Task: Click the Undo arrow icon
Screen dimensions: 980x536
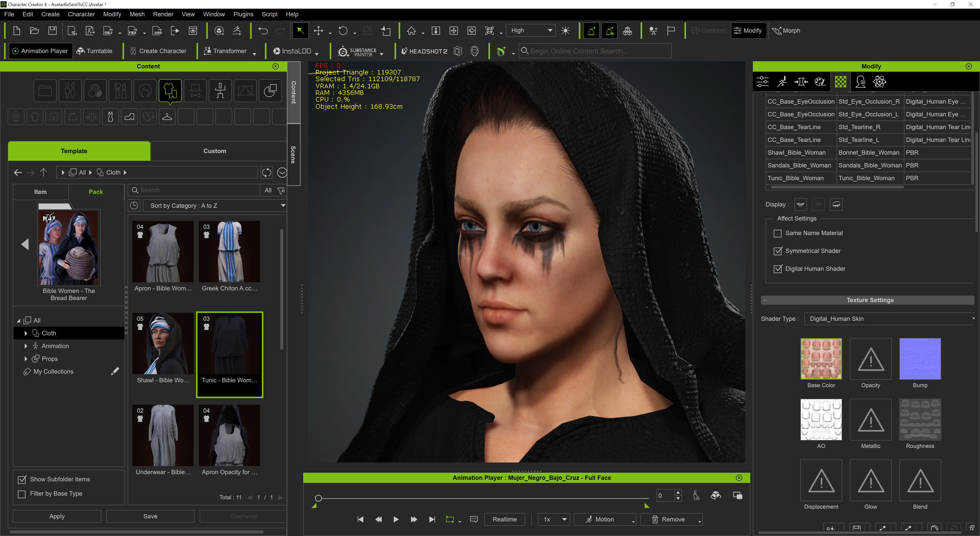Action: [263, 31]
